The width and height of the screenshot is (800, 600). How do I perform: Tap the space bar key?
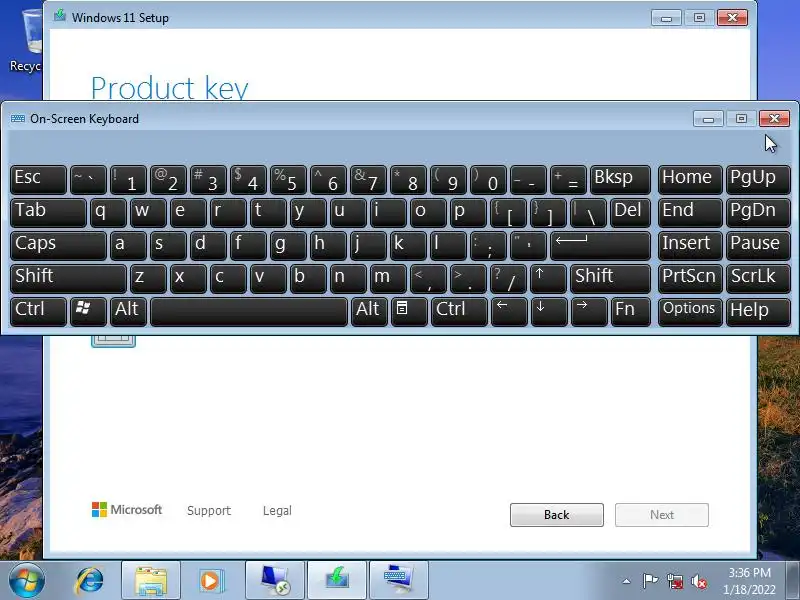(248, 311)
